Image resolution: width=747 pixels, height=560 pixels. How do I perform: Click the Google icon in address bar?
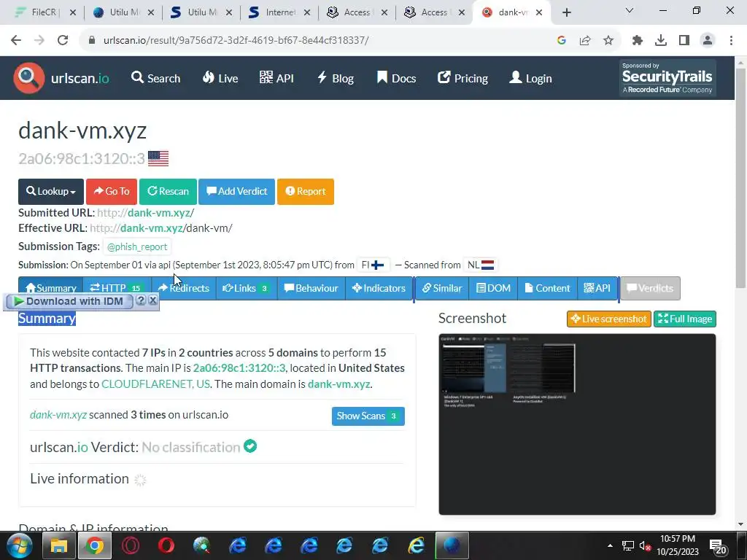pos(562,41)
